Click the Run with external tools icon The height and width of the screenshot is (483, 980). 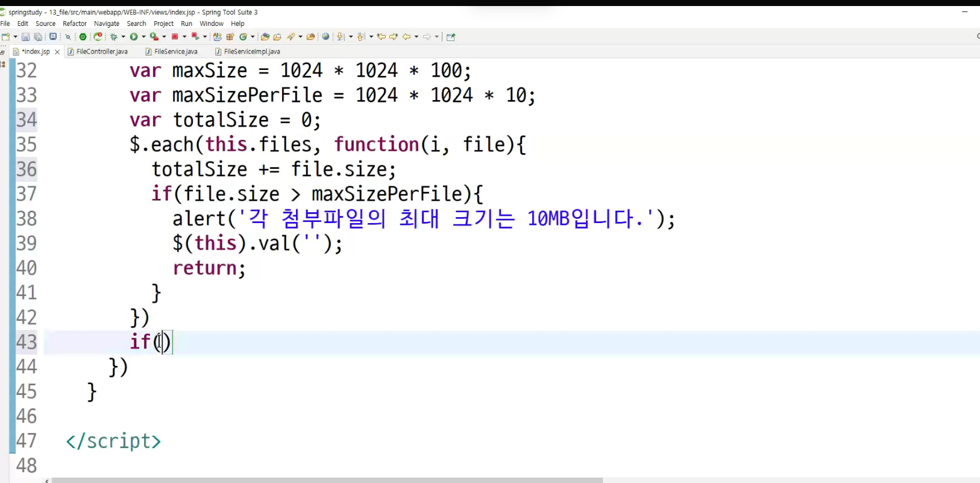(x=154, y=37)
